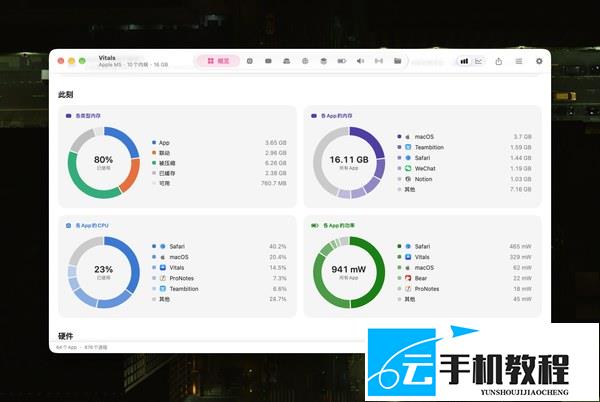
Task: Select the 760.7 MB available memory value
Action: pyautogui.click(x=274, y=183)
